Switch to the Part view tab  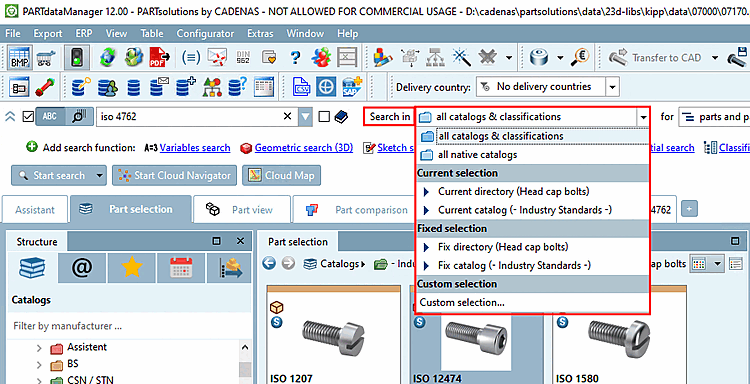[x=242, y=210]
